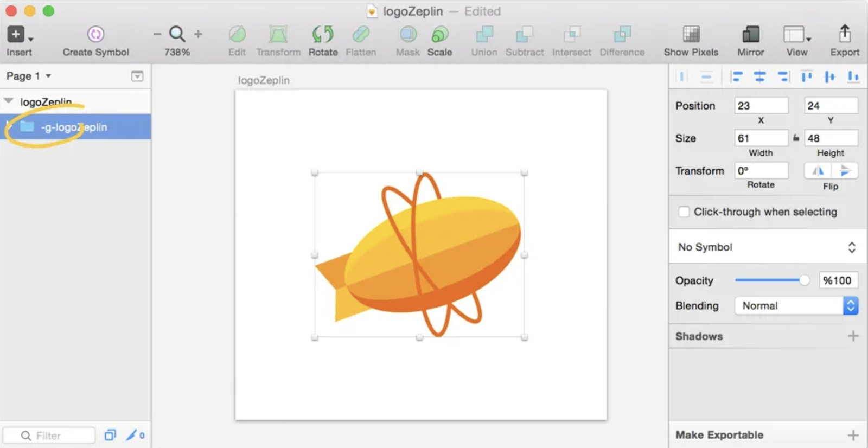Toggle the pages list panel button
The height and width of the screenshot is (448, 868).
137,76
